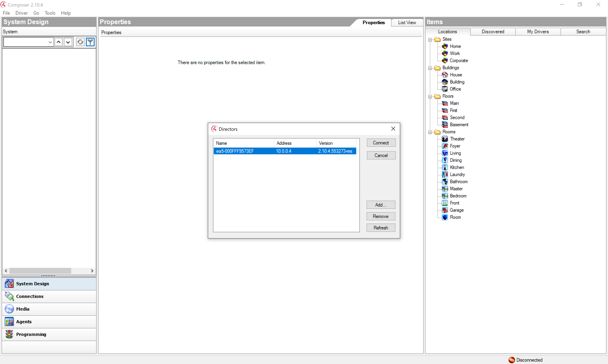Open the Driver menu
Image resolution: width=608 pixels, height=364 pixels.
point(22,13)
